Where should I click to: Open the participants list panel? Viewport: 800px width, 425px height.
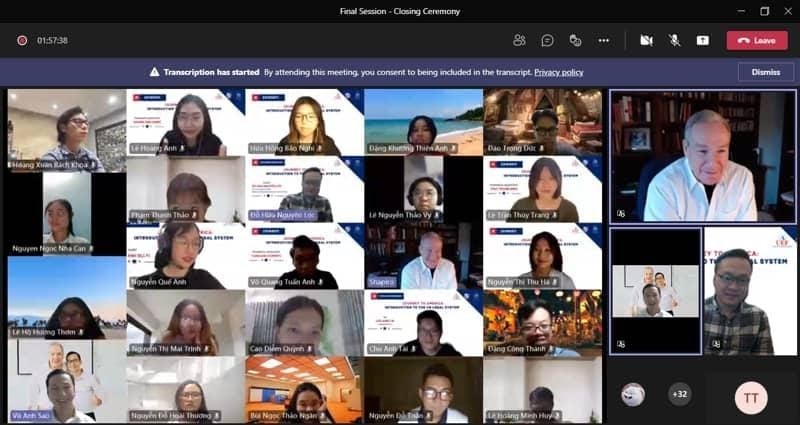tap(519, 40)
